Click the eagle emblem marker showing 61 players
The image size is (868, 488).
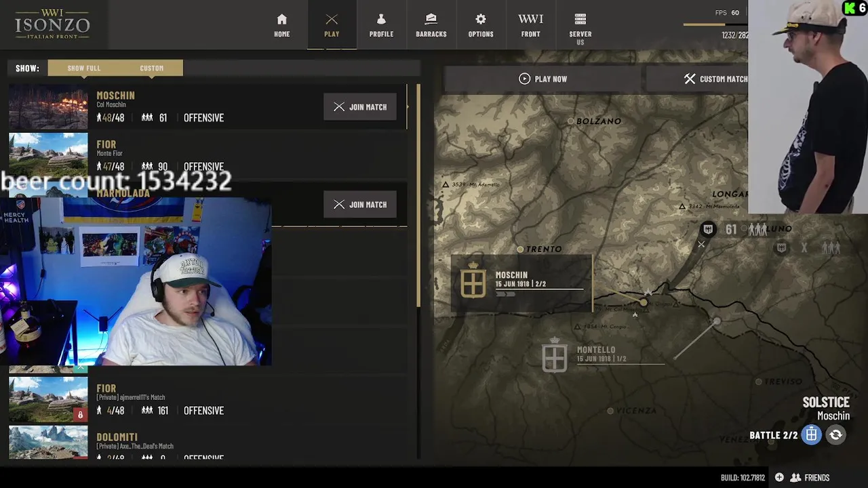point(708,229)
